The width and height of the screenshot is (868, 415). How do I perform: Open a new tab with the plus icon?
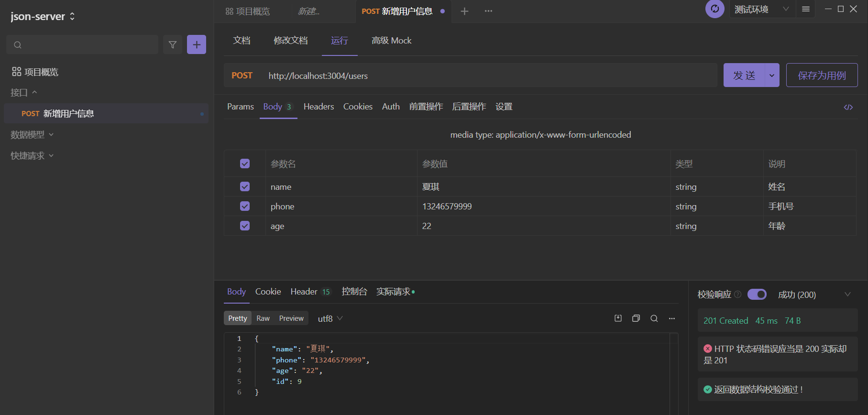coord(464,11)
